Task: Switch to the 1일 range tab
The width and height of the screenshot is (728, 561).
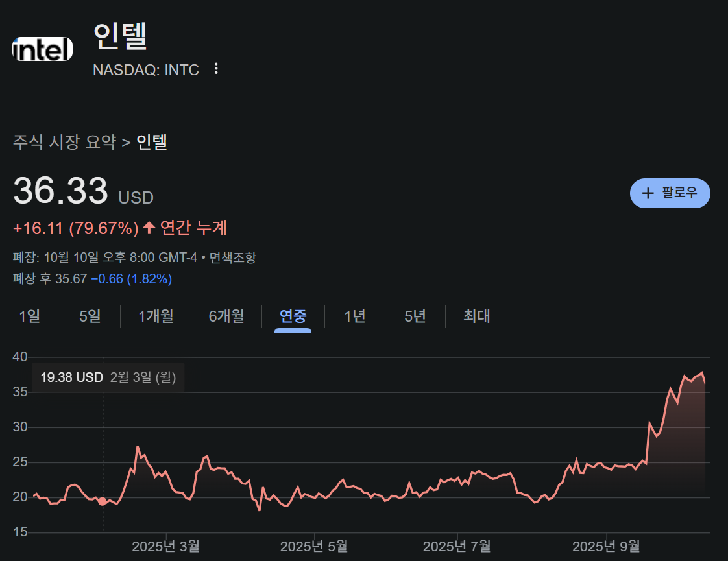Action: [30, 316]
